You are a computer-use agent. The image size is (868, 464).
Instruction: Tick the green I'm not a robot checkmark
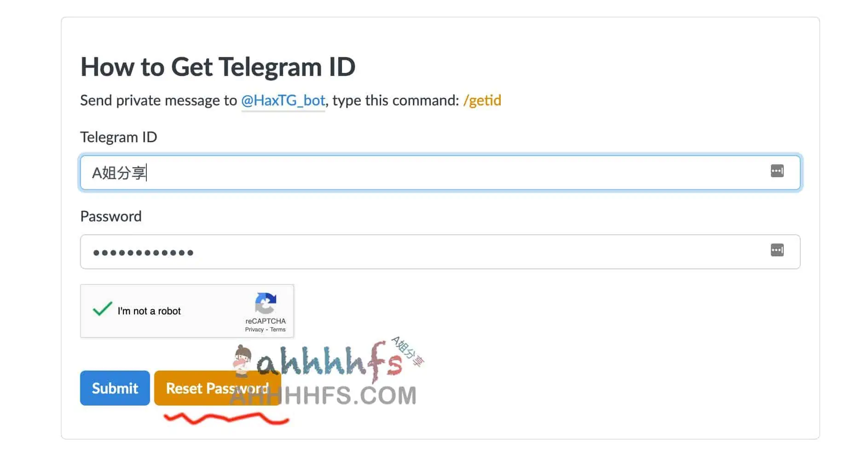pos(102,309)
